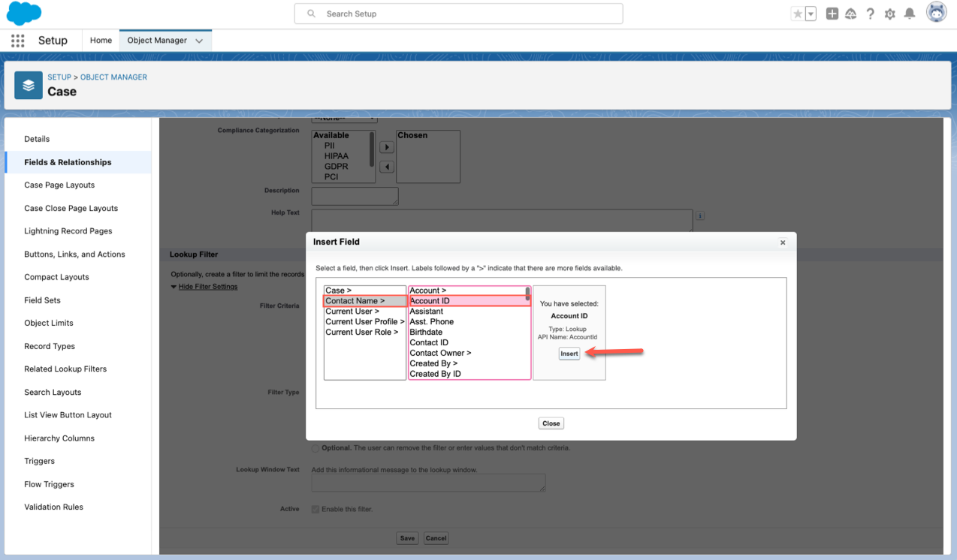Close the Insert Field dialog with X
957x560 pixels.
[783, 242]
